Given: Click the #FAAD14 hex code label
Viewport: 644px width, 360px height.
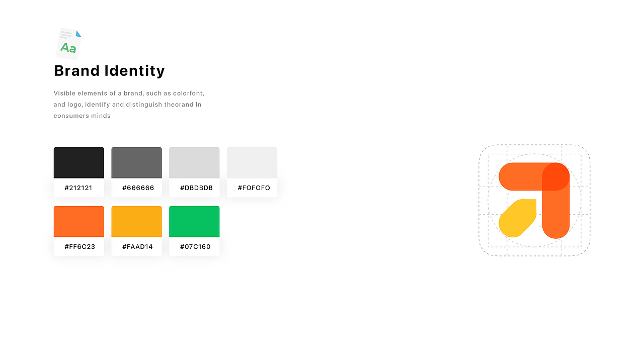Looking at the screenshot, I should tap(137, 247).
